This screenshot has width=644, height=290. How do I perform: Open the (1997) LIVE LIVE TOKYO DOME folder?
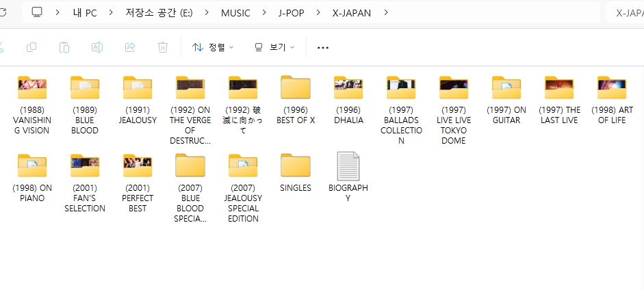pyautogui.click(x=454, y=110)
